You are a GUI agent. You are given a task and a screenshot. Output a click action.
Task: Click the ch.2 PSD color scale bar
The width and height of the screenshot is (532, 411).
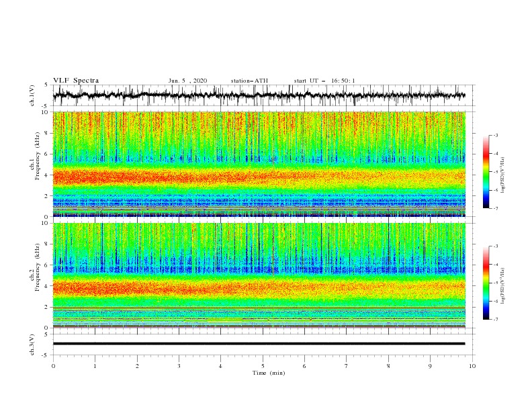[x=486, y=283]
